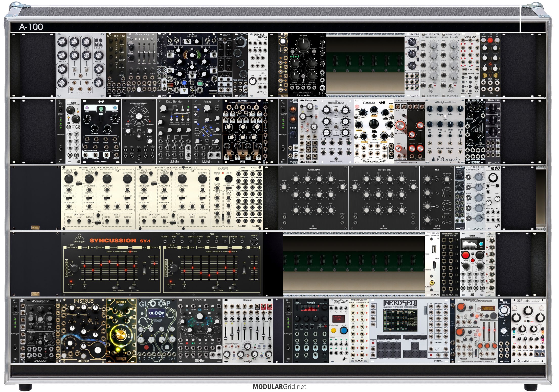
Task: Click the green Splice button on Morphagene
Action: tap(200, 84)
